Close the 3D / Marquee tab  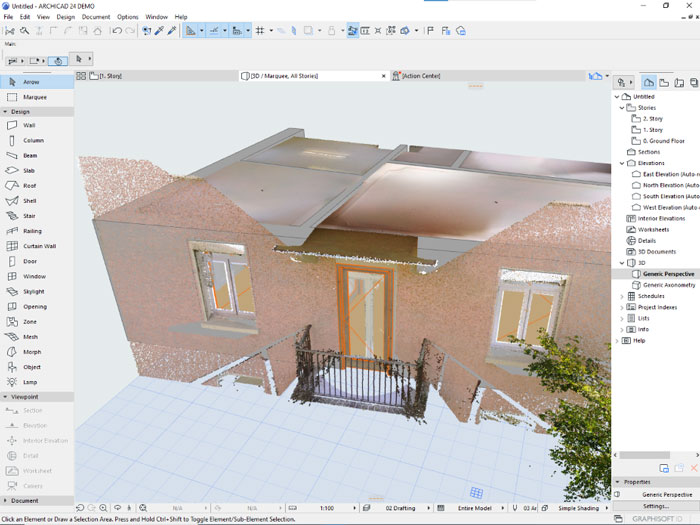(383, 76)
